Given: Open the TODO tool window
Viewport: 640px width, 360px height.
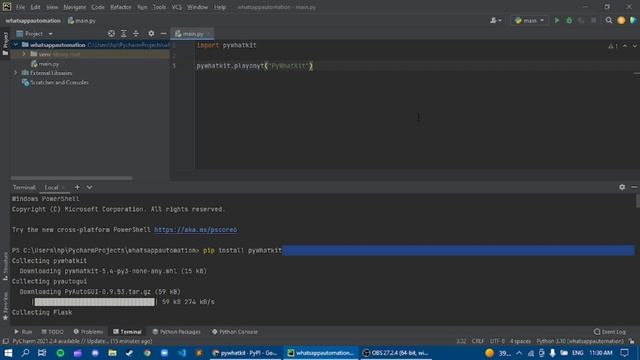Looking at the screenshot, I should (x=53, y=332).
